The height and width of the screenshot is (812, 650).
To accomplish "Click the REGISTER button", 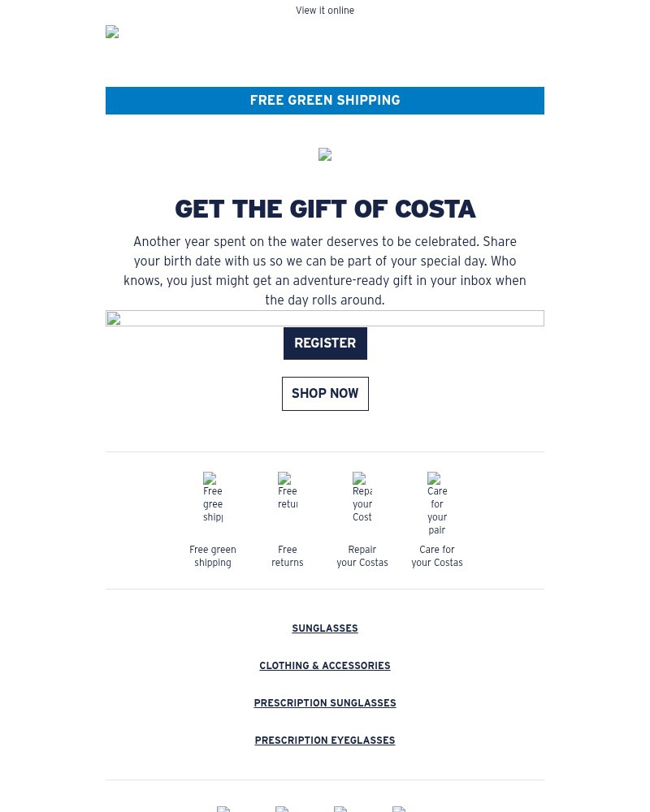I will point(325,343).
